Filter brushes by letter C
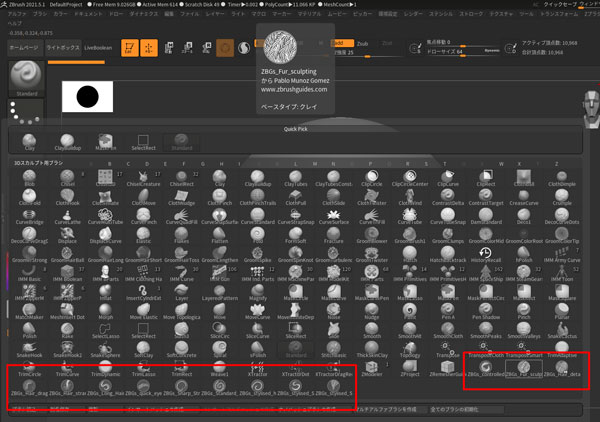The width and height of the screenshot is (600, 422). pos(128,164)
